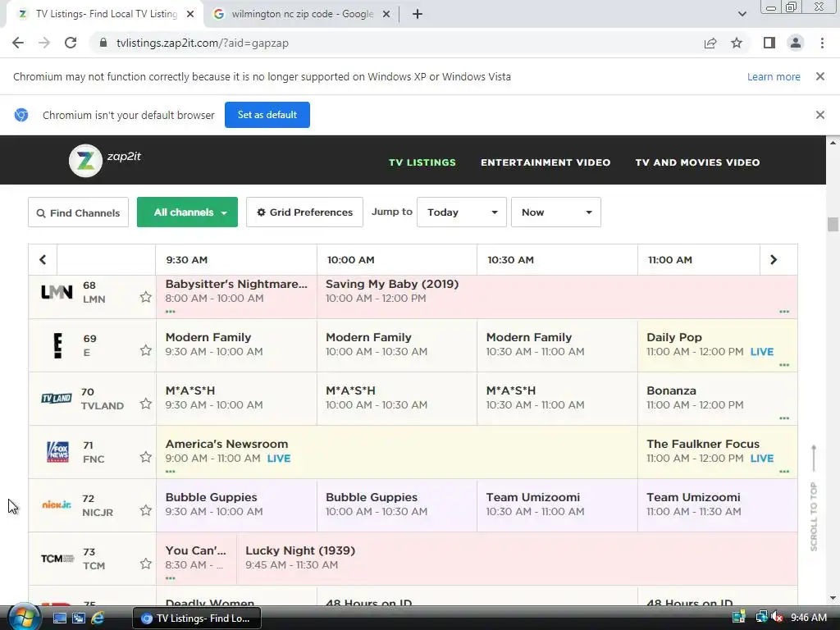Click Find Channels button
This screenshot has height=630, width=840.
78,212
